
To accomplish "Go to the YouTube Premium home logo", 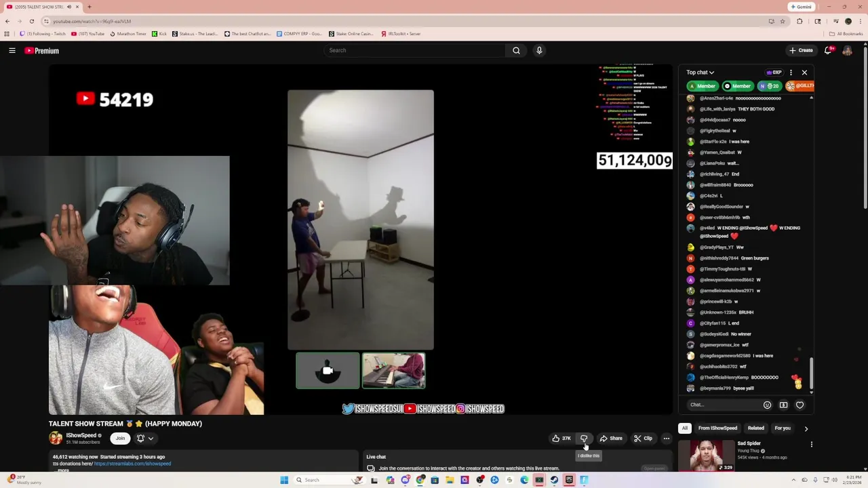I will 42,51.
